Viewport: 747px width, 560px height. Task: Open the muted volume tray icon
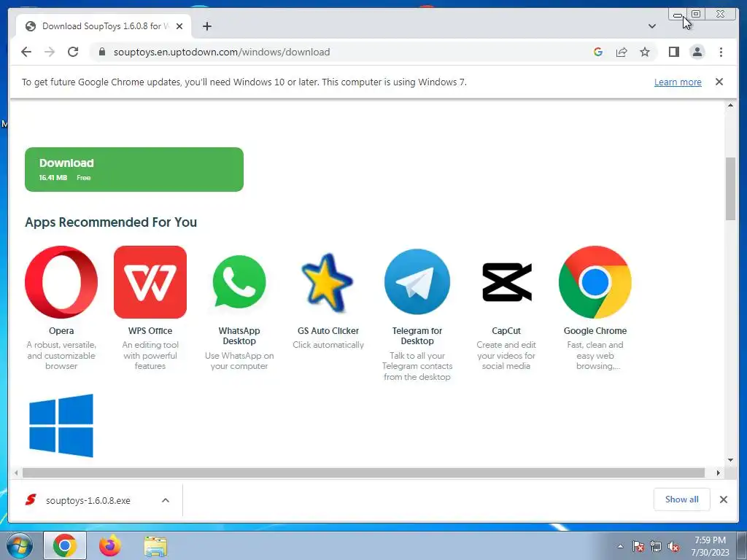[x=673, y=547]
